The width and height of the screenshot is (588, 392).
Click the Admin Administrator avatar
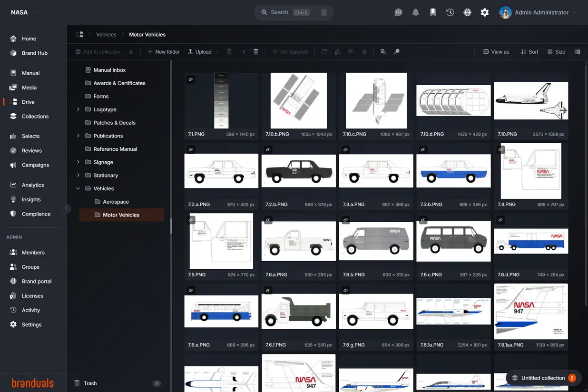505,13
